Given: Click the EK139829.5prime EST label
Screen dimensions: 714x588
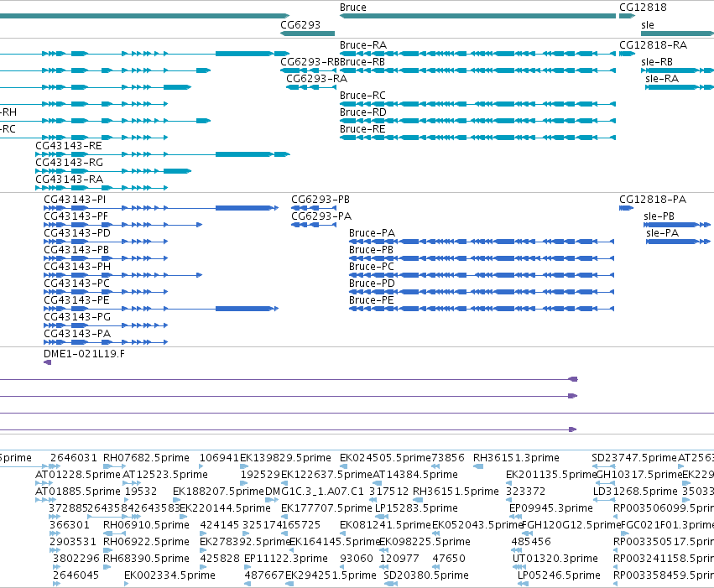Looking at the screenshot, I should click(285, 458).
